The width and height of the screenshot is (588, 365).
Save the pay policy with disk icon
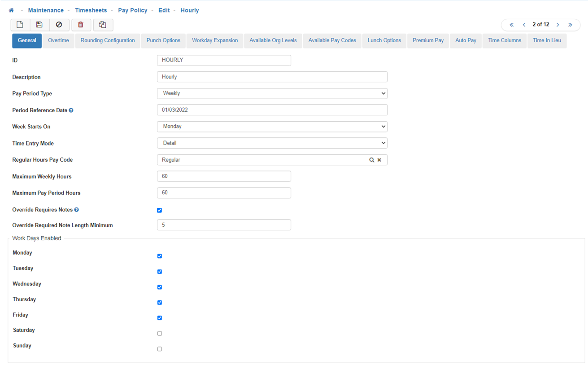(x=39, y=25)
